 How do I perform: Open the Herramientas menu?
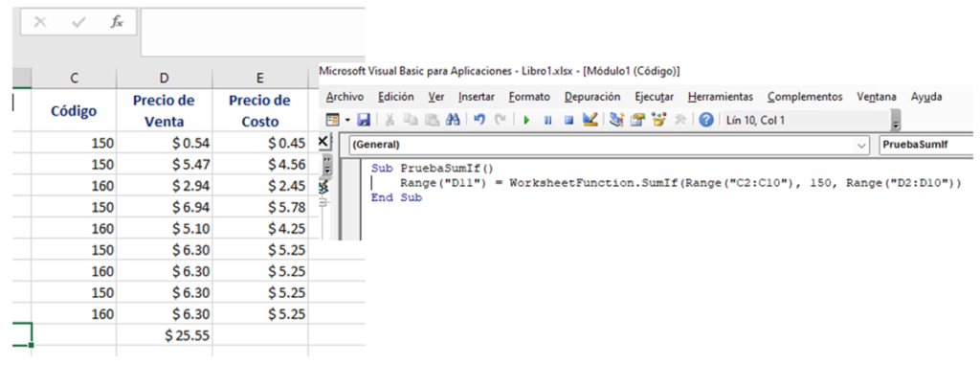721,97
